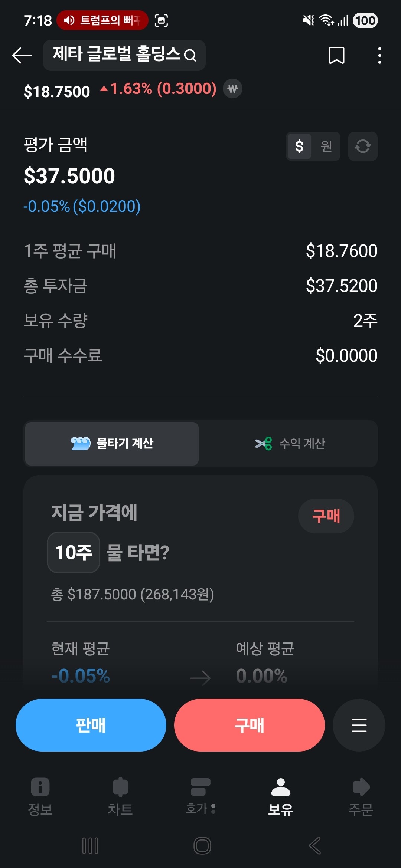Open the three-dot overflow menu
Image resolution: width=401 pixels, height=868 pixels.
[379, 56]
